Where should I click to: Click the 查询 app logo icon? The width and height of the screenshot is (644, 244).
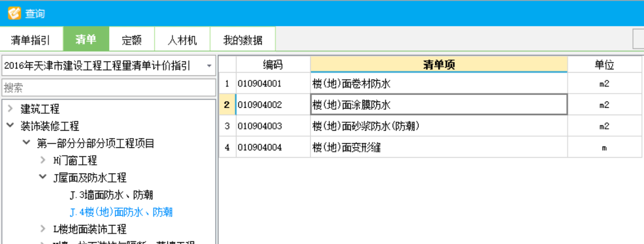pos(14,13)
